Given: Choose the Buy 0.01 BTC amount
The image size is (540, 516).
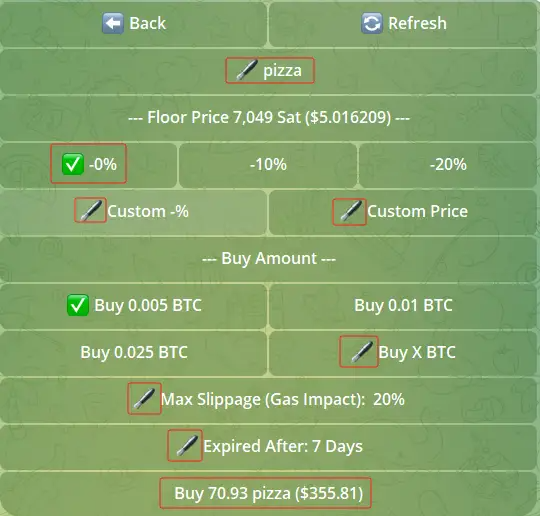Looking at the screenshot, I should pos(403,306).
